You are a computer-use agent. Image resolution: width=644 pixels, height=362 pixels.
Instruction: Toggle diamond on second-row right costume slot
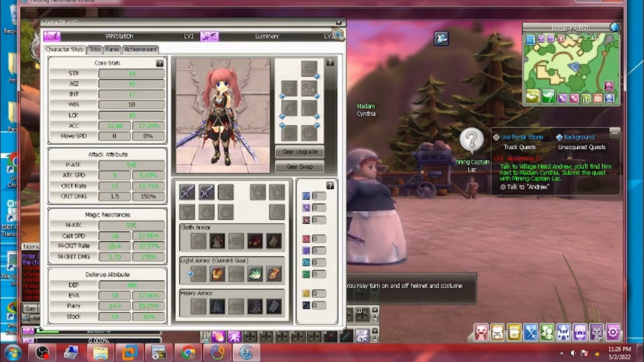tap(317, 96)
